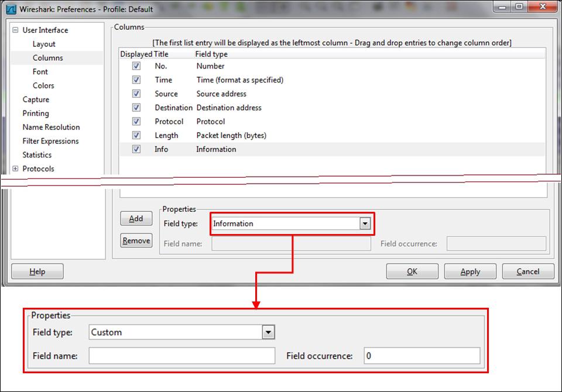Open Name Resolution preferences
562x392 pixels.
coord(52,127)
